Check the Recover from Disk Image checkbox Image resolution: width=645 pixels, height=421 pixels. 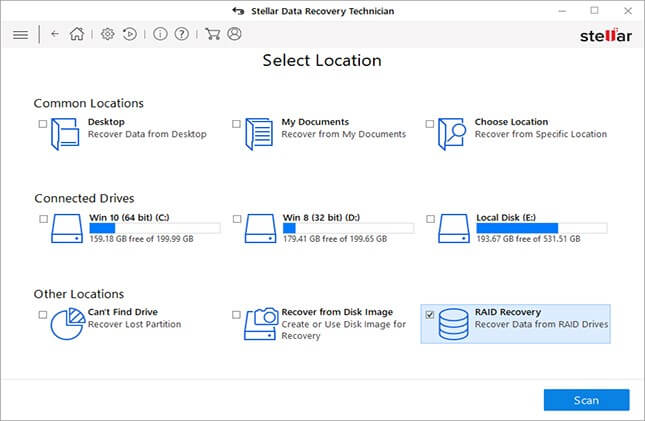click(236, 315)
